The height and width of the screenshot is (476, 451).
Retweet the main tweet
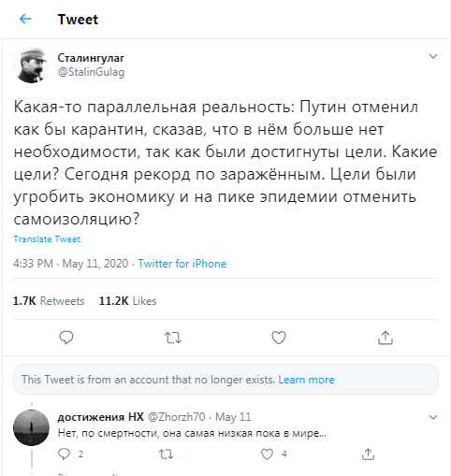click(173, 338)
